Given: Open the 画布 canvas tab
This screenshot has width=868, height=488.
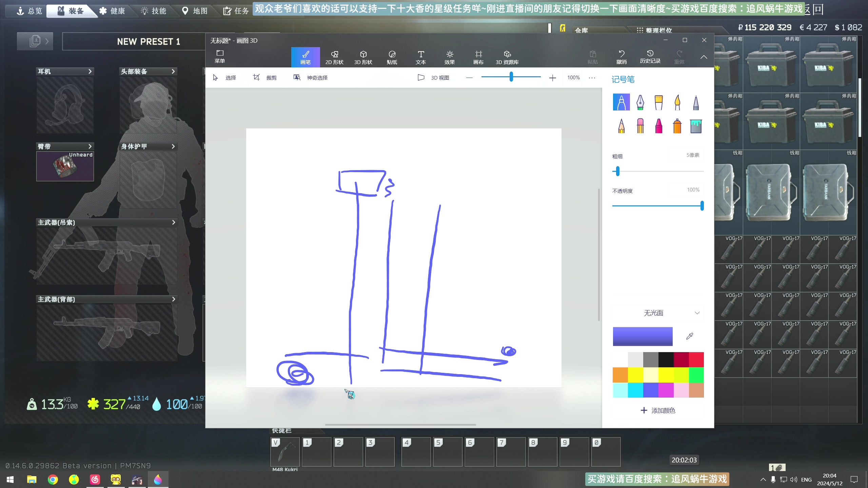Looking at the screenshot, I should (x=478, y=57).
